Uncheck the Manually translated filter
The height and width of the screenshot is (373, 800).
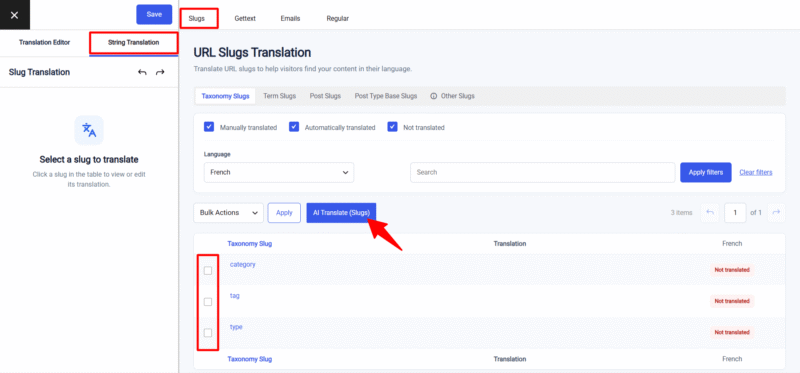(x=209, y=127)
